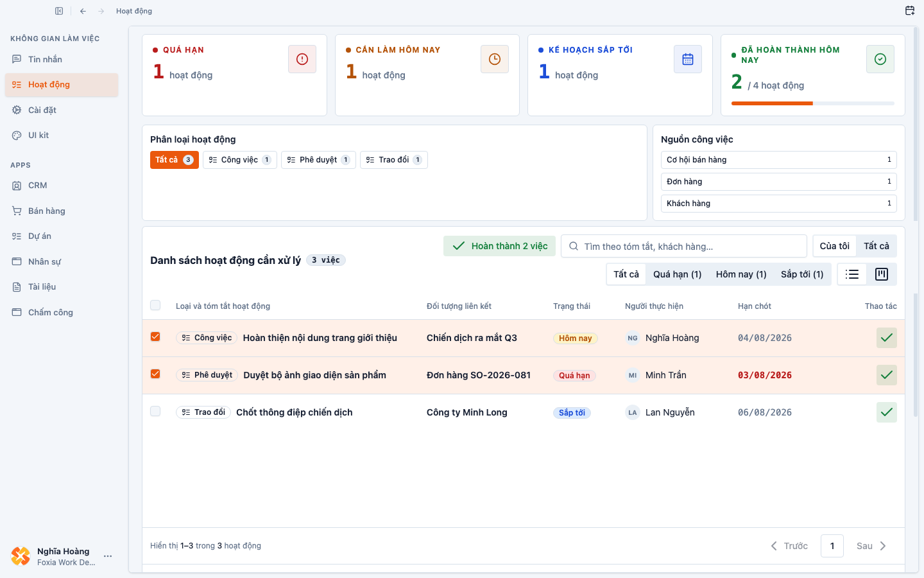
Task: Click the completed-today progress bar
Action: pos(813,103)
